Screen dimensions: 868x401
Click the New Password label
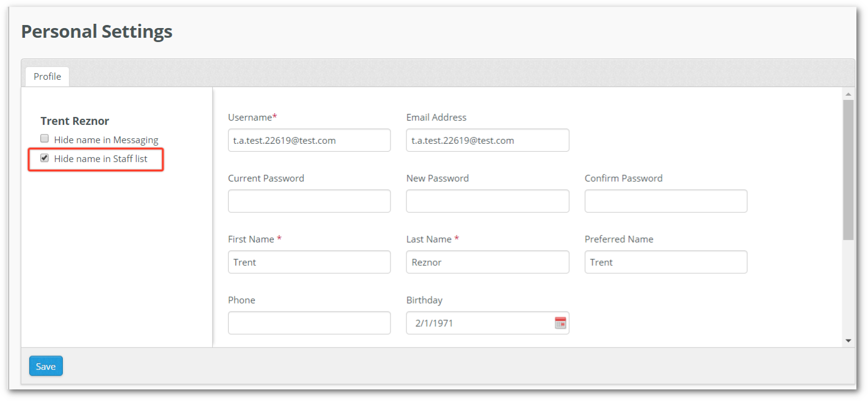[x=437, y=178]
